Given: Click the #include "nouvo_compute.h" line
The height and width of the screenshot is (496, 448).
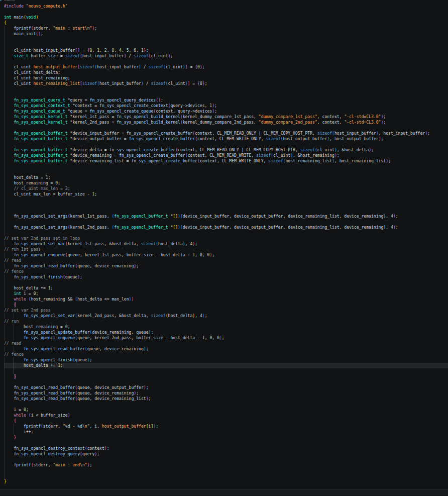Looking at the screenshot, I should click(x=36, y=6).
